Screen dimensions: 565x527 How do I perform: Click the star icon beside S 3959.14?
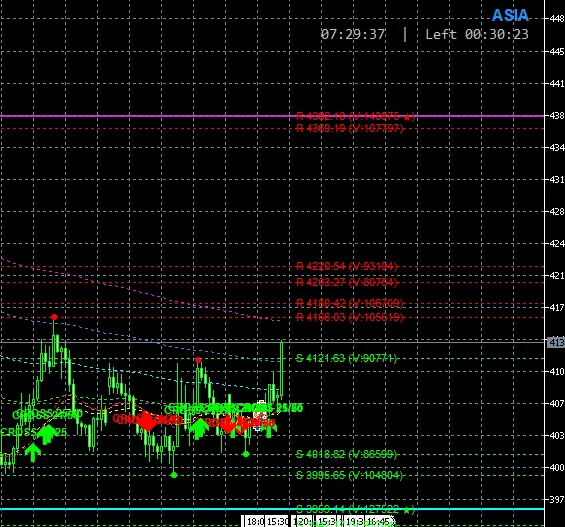coord(407,510)
